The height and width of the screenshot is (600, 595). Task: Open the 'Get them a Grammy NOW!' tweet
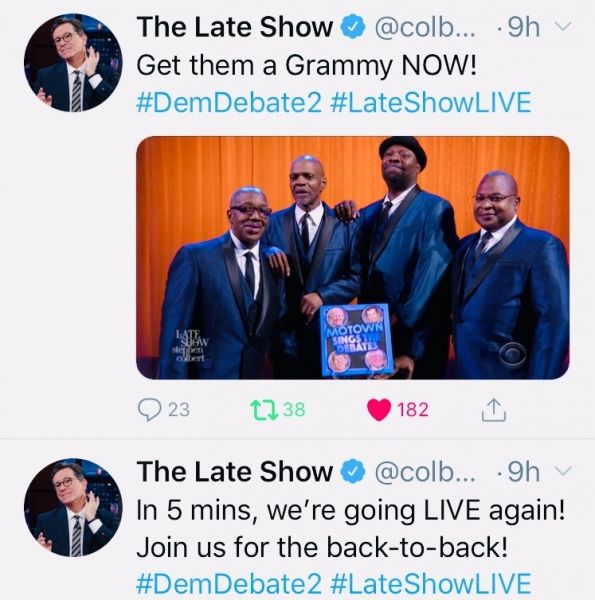click(x=307, y=65)
